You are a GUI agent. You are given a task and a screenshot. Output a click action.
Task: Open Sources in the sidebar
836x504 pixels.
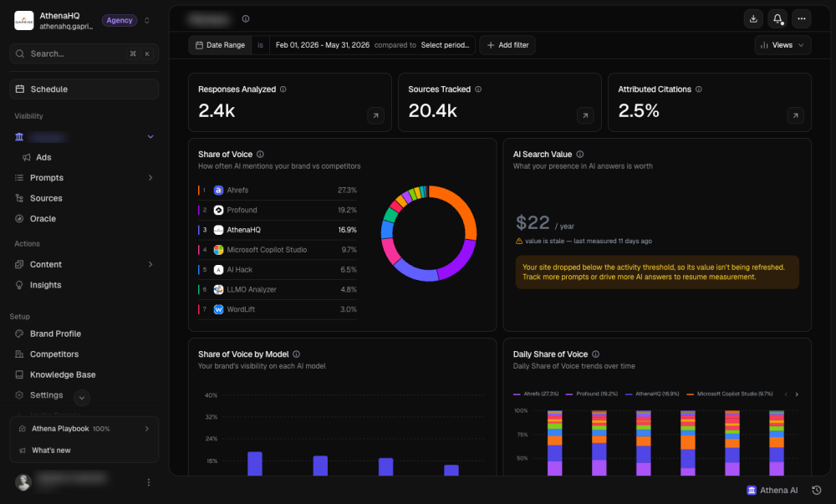point(46,198)
